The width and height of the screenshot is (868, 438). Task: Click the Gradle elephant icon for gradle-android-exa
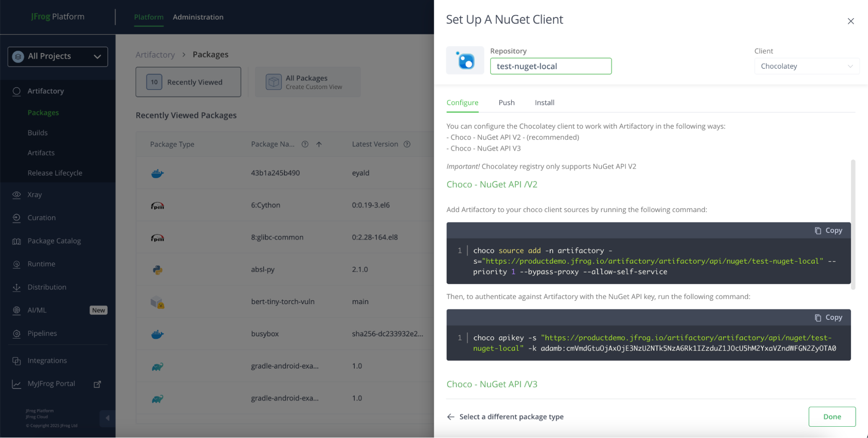(x=157, y=366)
